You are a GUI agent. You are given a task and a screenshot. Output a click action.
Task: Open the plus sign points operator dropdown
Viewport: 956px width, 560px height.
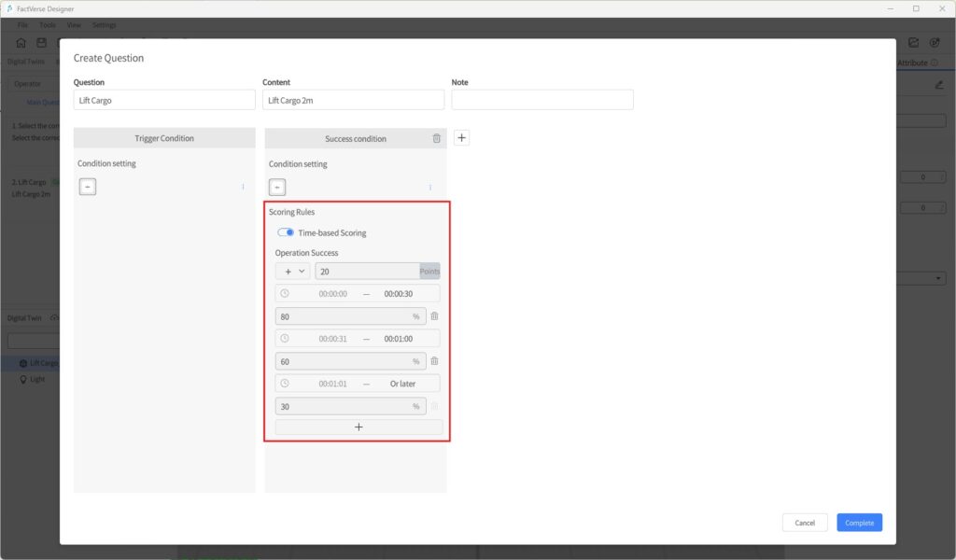(293, 272)
